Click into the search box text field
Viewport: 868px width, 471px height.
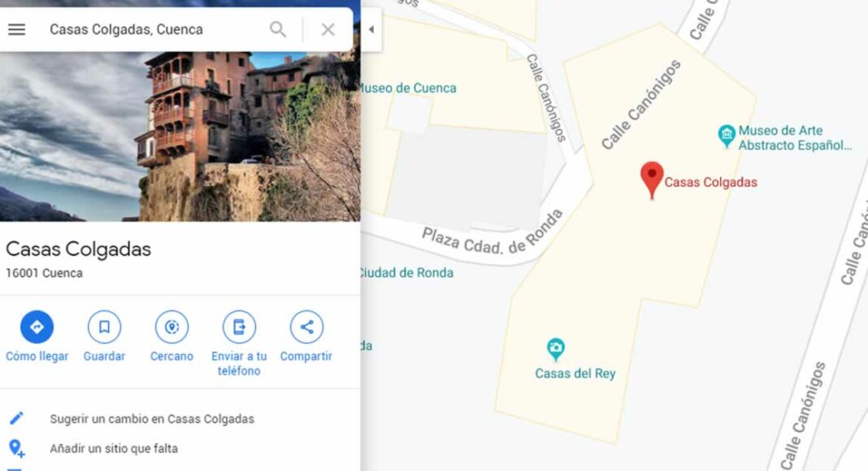152,29
